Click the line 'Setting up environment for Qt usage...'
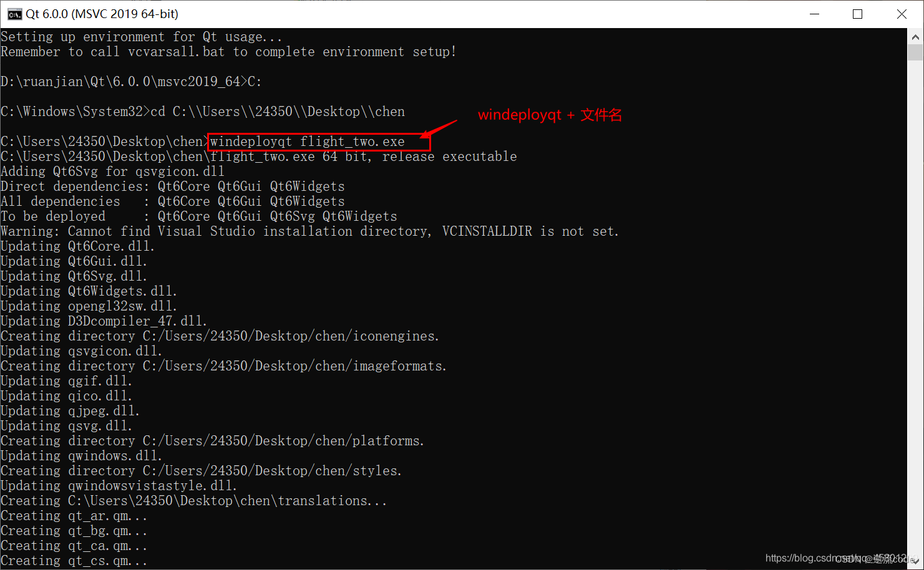This screenshot has width=924, height=570. click(x=142, y=37)
